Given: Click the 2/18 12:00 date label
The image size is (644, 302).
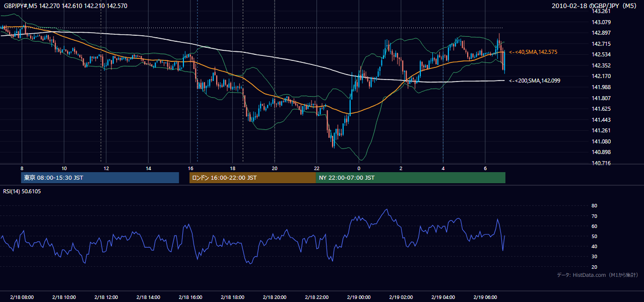Looking at the screenshot, I should click(x=106, y=297).
